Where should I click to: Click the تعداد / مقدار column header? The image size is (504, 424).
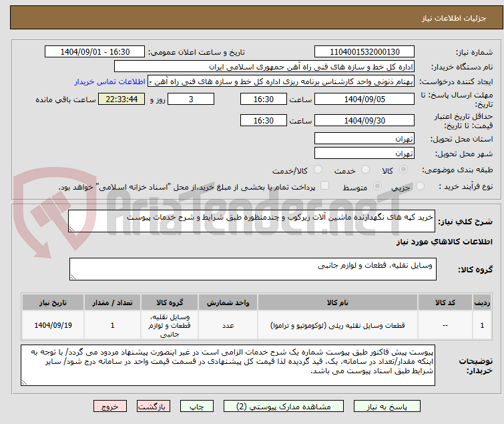[x=113, y=302]
